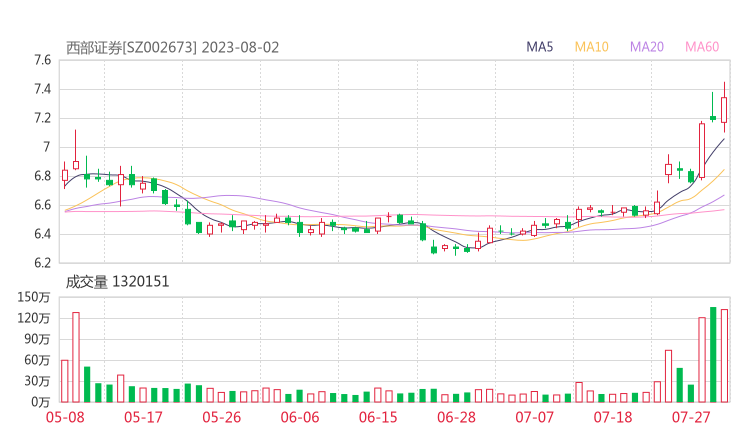Image resolution: width=740 pixels, height=440 pixels.
Task: Click the 6.2 price axis label
Action: [x=42, y=263]
